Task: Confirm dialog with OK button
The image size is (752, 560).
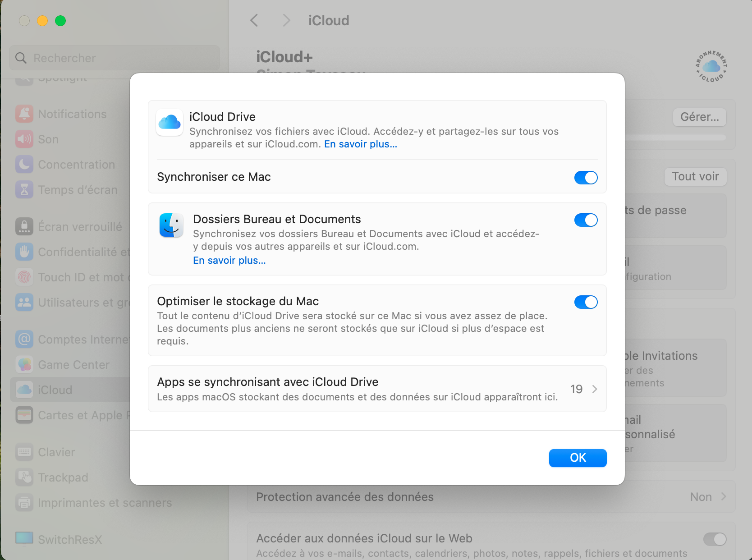Action: click(578, 458)
